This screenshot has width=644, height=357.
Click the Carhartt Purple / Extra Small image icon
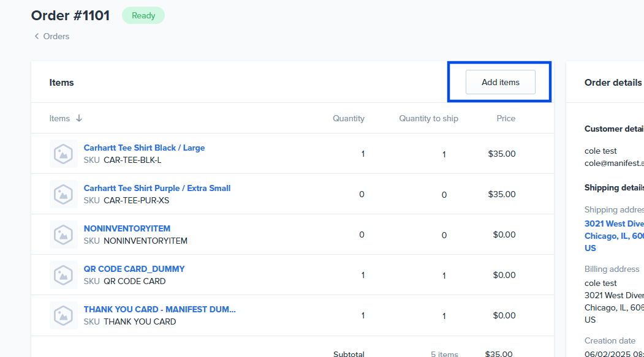[x=63, y=194]
